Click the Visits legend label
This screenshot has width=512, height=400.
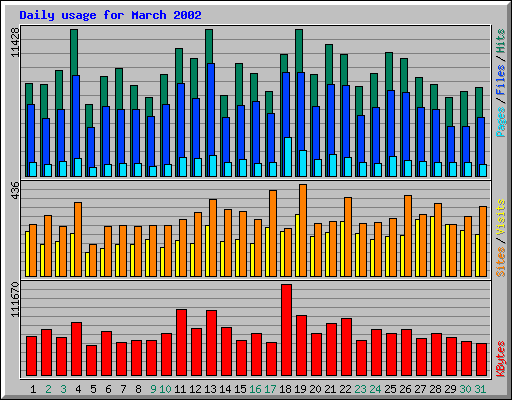click(501, 217)
